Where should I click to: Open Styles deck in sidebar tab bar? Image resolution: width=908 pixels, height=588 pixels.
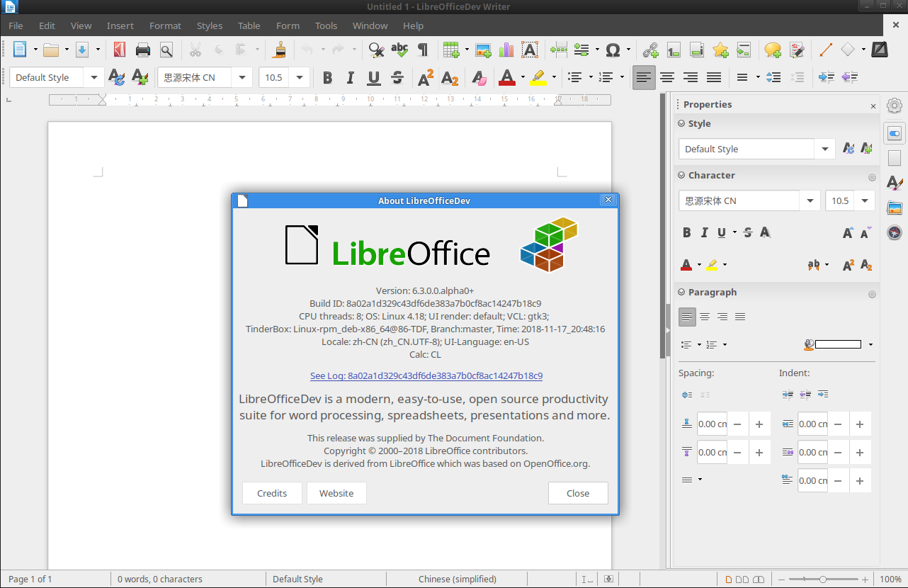click(x=895, y=182)
